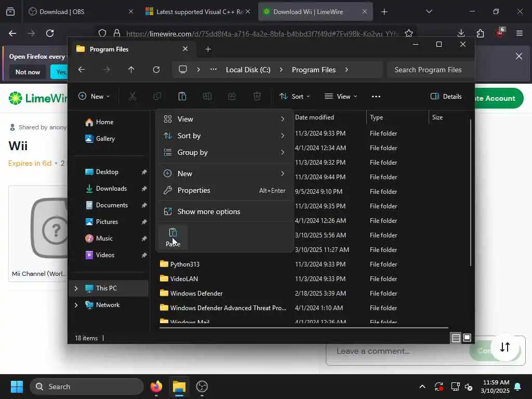Open New submenu in context menu

pyautogui.click(x=224, y=174)
